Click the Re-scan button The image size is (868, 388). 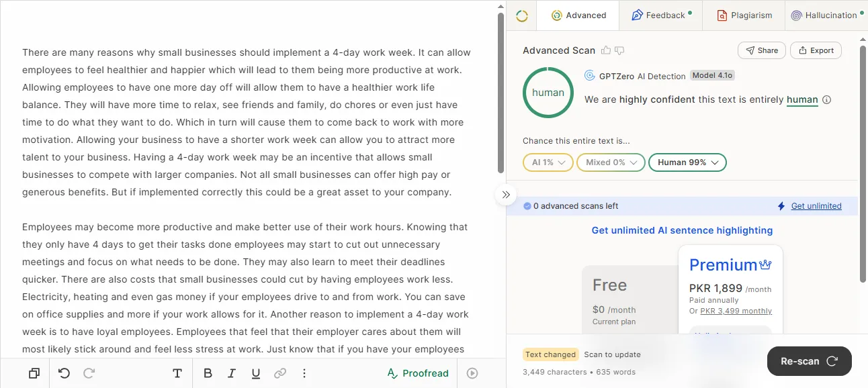(x=810, y=361)
